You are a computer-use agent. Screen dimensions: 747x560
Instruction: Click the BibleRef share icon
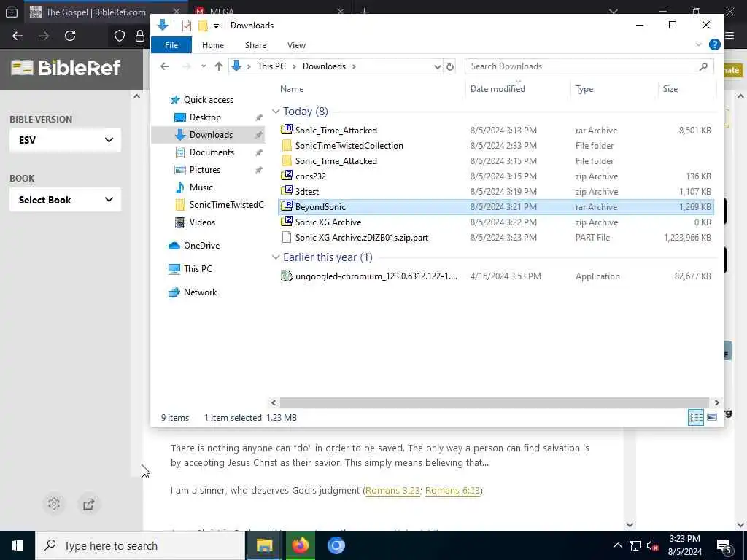pyautogui.click(x=88, y=505)
